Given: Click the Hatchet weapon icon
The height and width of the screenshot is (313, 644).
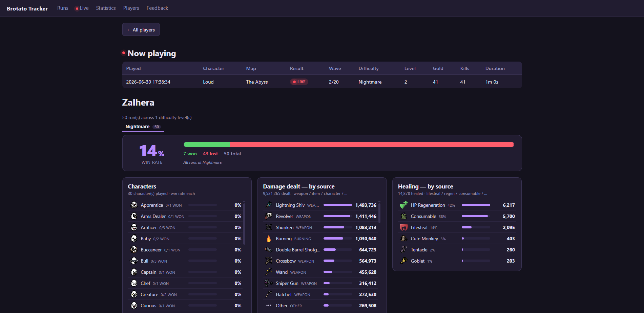Looking at the screenshot, I should (x=269, y=294).
